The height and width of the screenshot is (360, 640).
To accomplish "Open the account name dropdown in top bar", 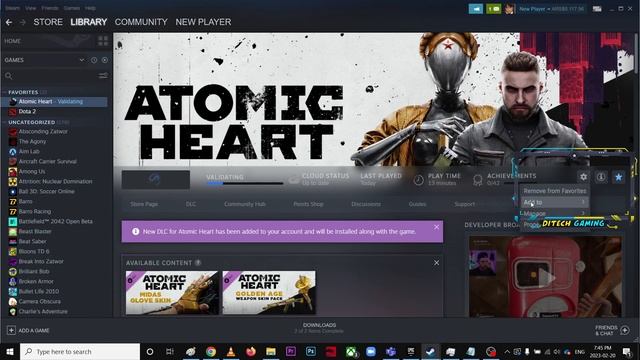I will click(x=551, y=9).
